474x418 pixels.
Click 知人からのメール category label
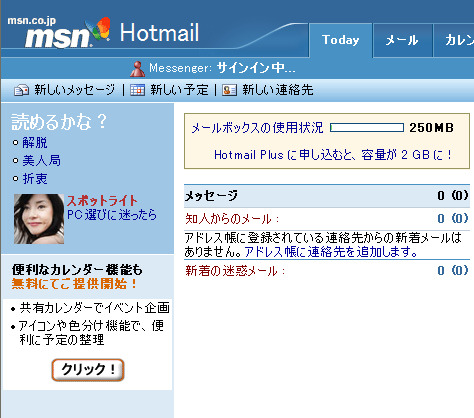[232, 219]
